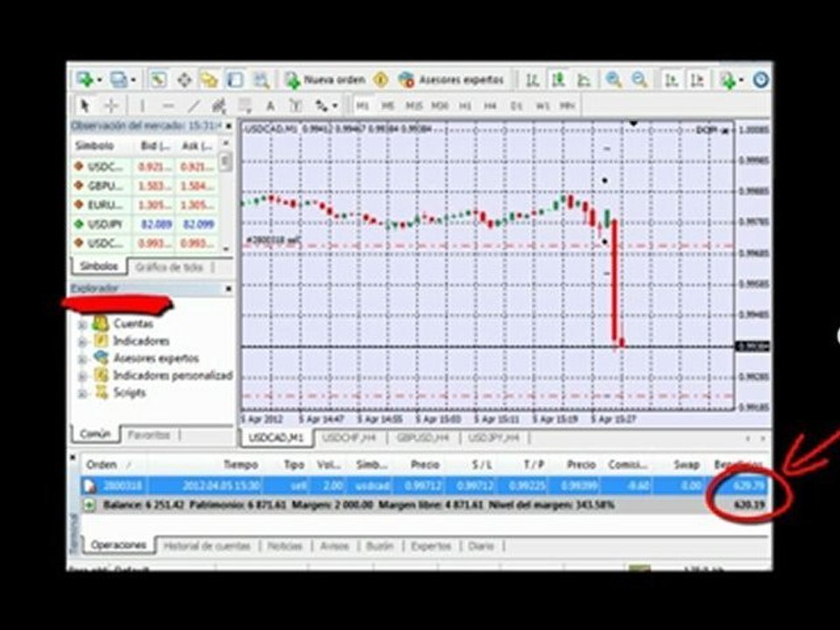Switch chart to MN timeframe
The height and width of the screenshot is (630, 840).
pos(567,106)
